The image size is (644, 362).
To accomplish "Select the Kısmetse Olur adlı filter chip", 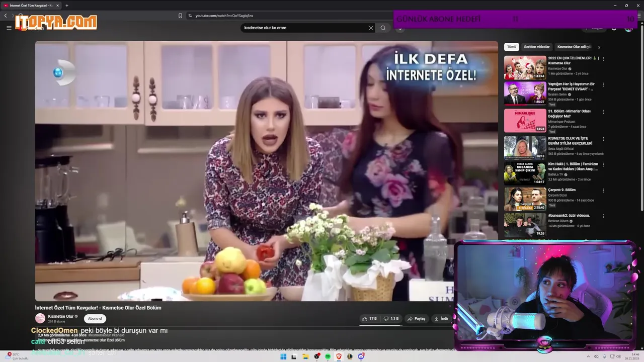I will (574, 47).
